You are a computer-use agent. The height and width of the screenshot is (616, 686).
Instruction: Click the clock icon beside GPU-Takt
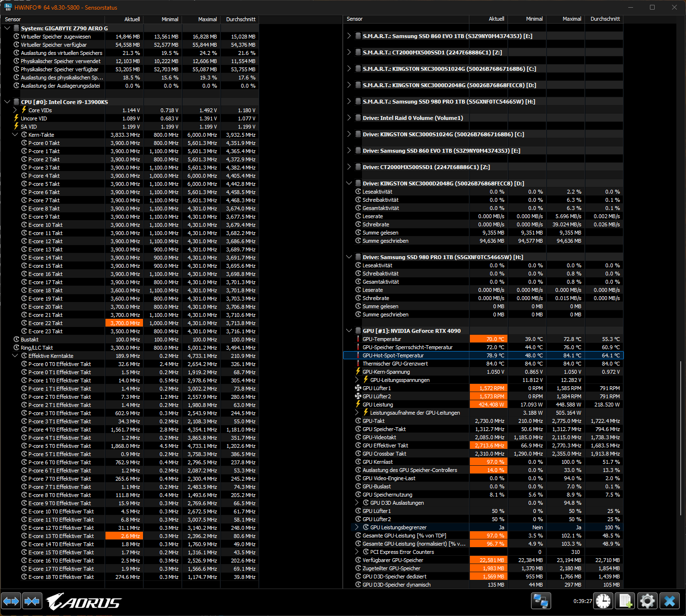tap(358, 421)
